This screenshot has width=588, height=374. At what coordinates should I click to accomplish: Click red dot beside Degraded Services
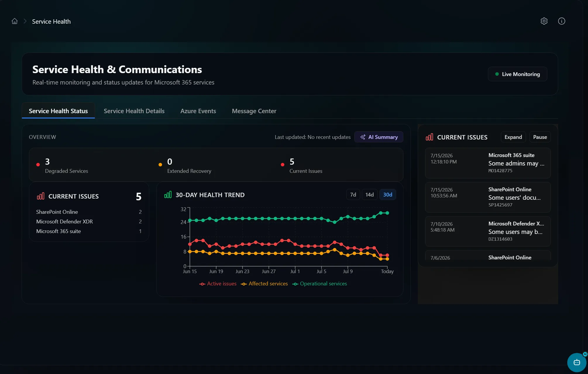(38, 165)
